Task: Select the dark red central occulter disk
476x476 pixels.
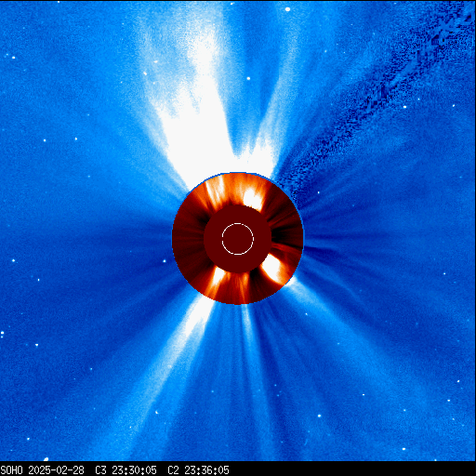Action: click(x=238, y=239)
